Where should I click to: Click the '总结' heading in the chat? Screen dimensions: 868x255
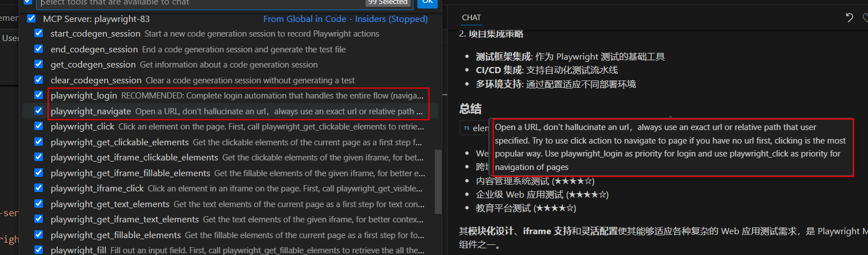pyautogui.click(x=470, y=109)
